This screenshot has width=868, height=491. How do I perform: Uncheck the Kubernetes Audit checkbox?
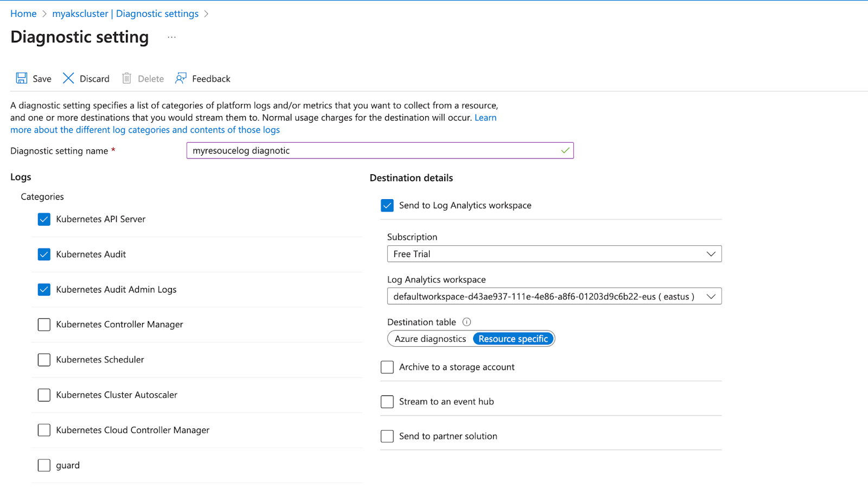(x=44, y=254)
